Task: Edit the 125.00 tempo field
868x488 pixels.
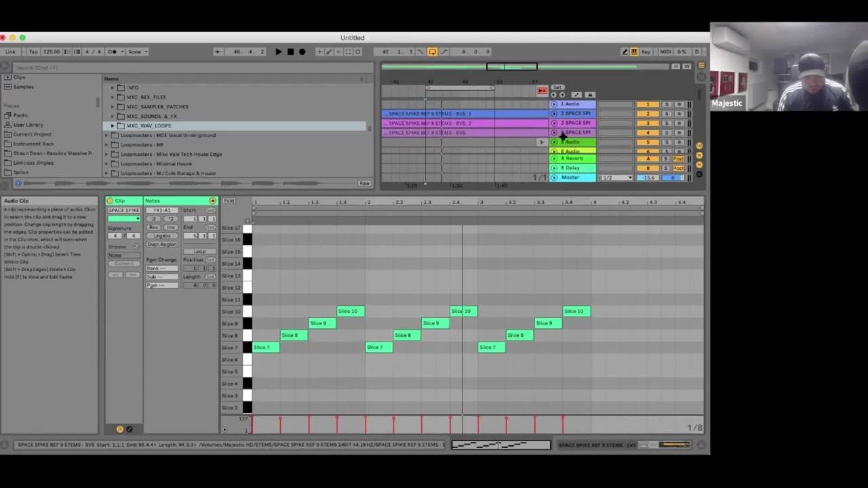Action: coord(52,52)
